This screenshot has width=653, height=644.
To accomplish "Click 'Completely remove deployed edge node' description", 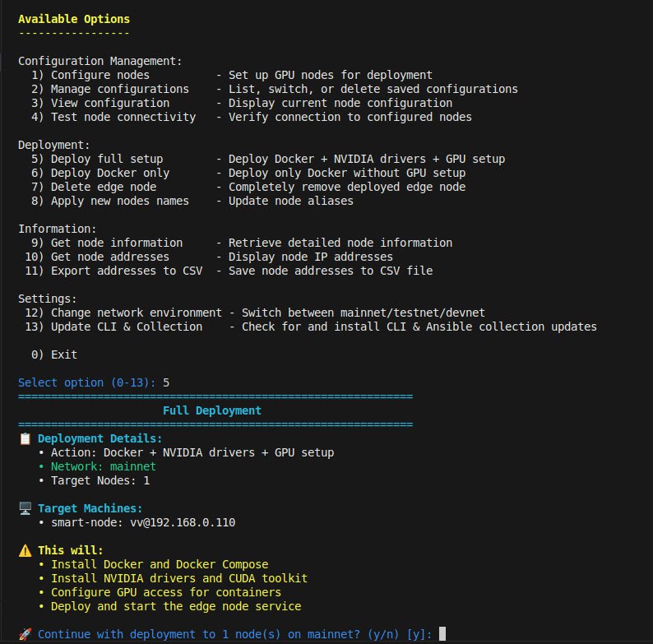I will click(x=347, y=187).
